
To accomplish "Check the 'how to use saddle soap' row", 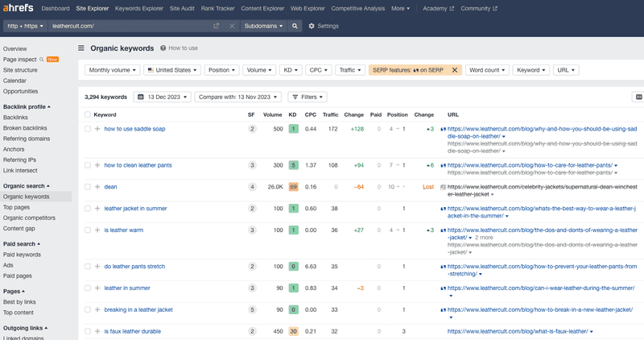I will pyautogui.click(x=88, y=129).
